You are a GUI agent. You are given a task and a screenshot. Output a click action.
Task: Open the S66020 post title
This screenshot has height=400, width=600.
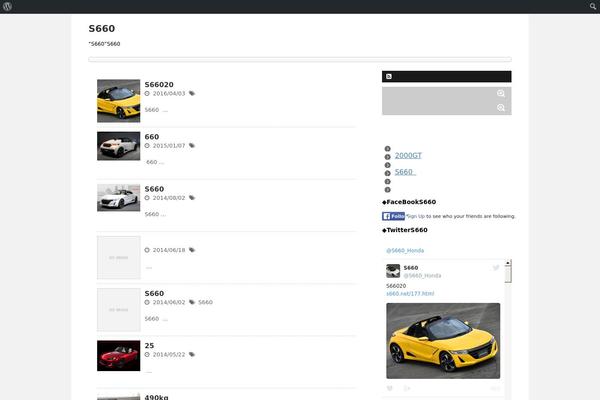pos(159,85)
